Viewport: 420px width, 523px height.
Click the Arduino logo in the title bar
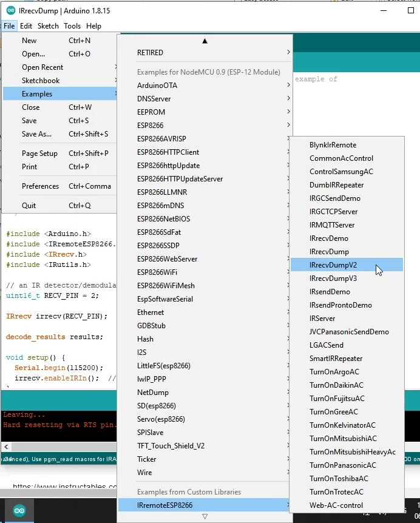tap(11, 11)
